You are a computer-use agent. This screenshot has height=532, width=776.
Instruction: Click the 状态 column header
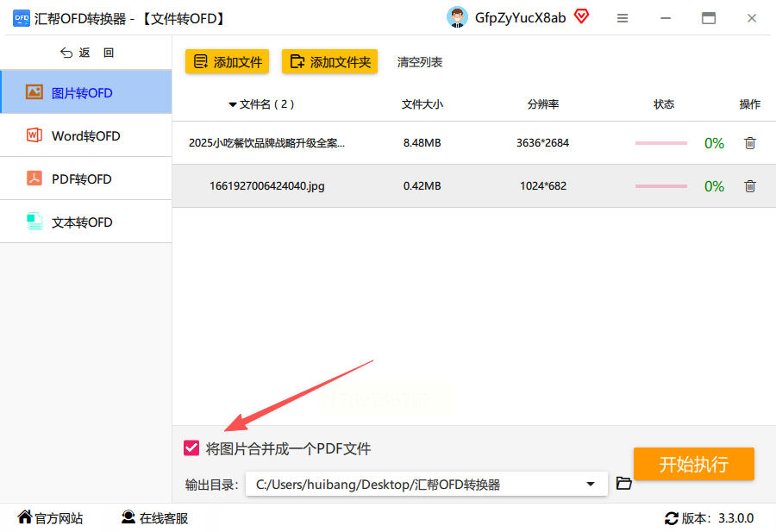pos(664,104)
